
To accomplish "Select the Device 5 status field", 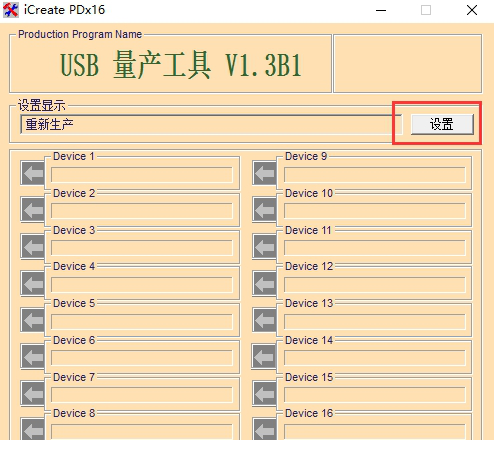I will click(142, 321).
